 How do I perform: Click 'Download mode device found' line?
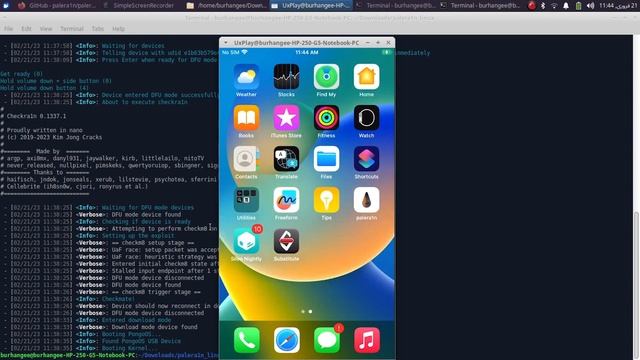coord(154,327)
